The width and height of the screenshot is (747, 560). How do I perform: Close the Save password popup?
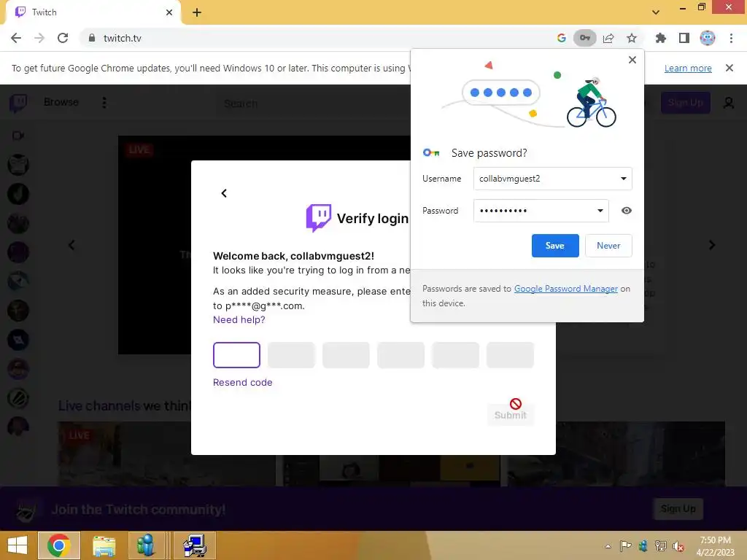coord(632,60)
